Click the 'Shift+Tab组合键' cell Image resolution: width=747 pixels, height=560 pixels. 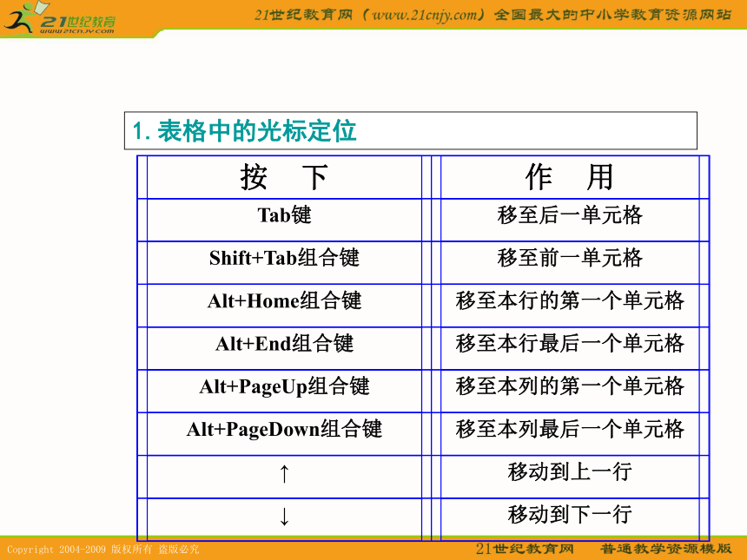point(284,262)
